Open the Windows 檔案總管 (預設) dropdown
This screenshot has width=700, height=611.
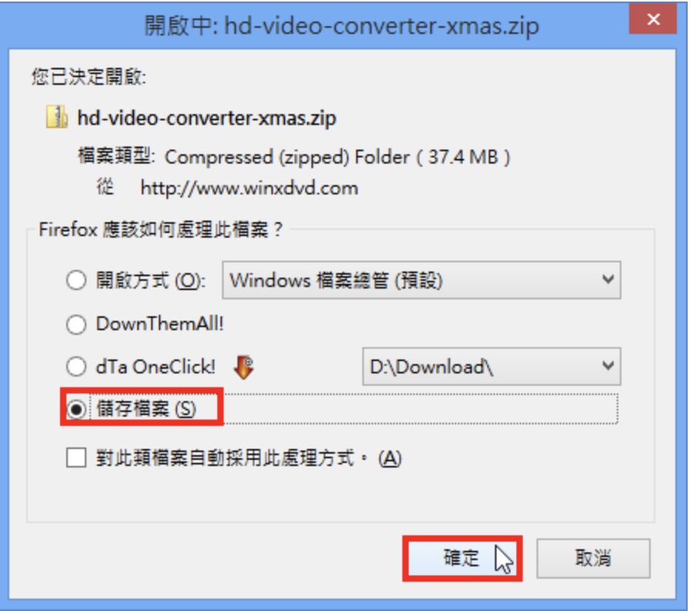click(422, 281)
